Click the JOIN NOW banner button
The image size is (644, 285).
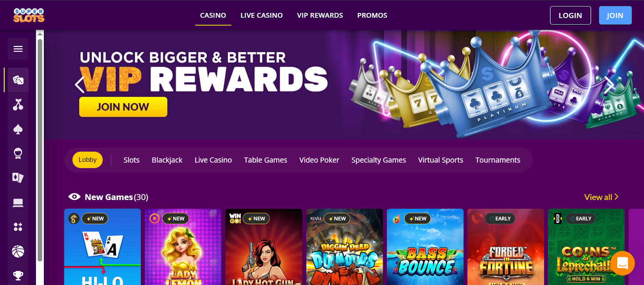pyautogui.click(x=123, y=107)
